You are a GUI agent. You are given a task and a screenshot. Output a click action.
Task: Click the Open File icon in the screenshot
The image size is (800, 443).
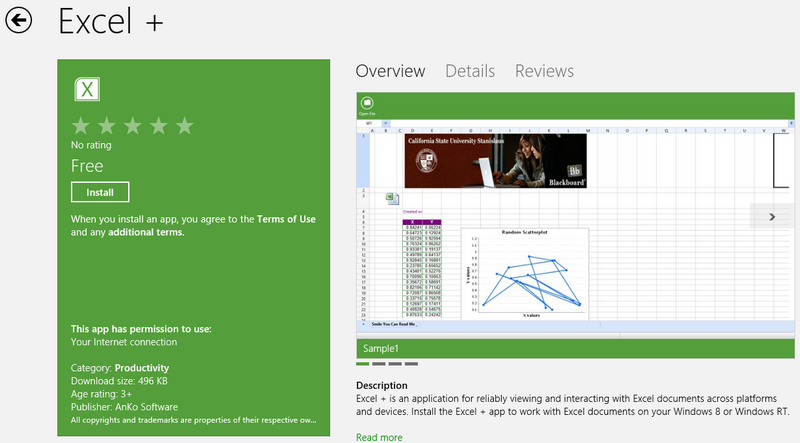pos(367,103)
